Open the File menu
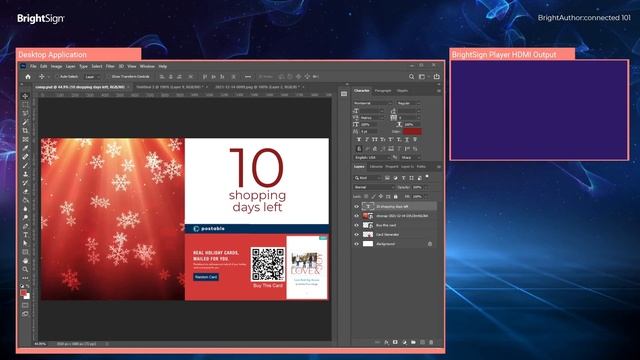640x360 pixels. coord(33,66)
